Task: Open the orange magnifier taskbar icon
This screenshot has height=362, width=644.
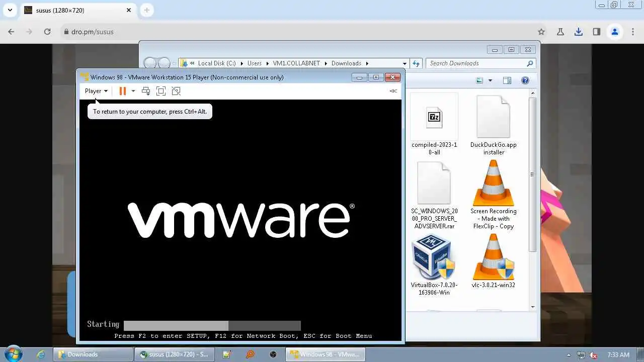Action: coord(250,354)
